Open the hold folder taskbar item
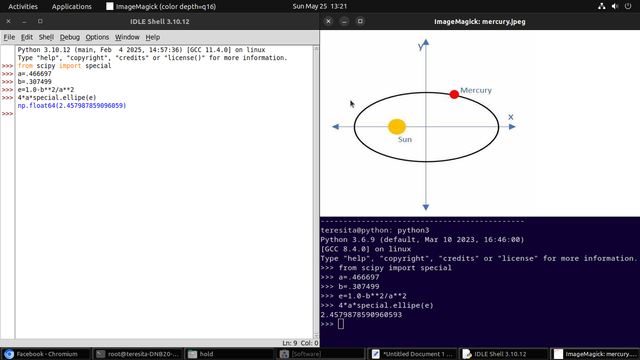 (229, 354)
